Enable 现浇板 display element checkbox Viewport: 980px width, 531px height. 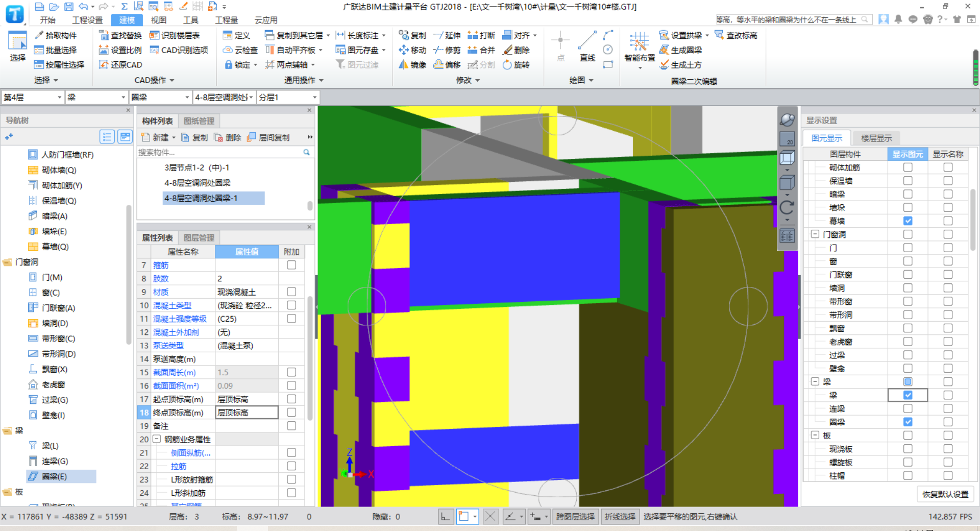point(908,449)
